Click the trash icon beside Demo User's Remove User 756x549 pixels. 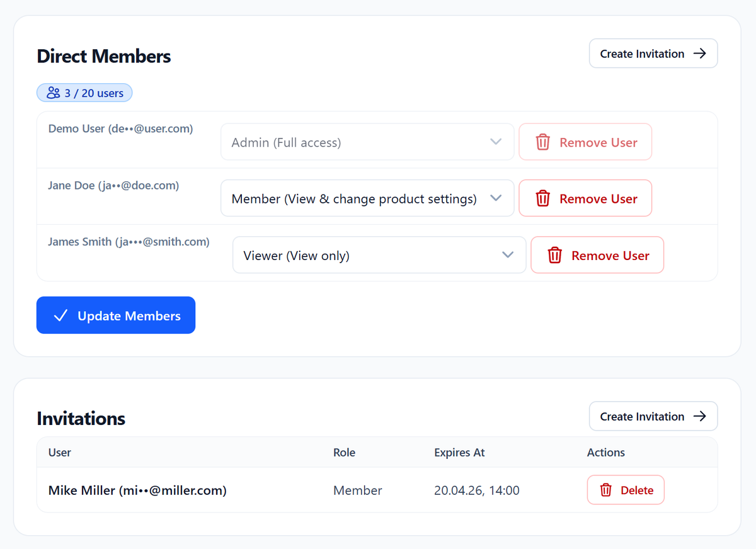(x=542, y=142)
